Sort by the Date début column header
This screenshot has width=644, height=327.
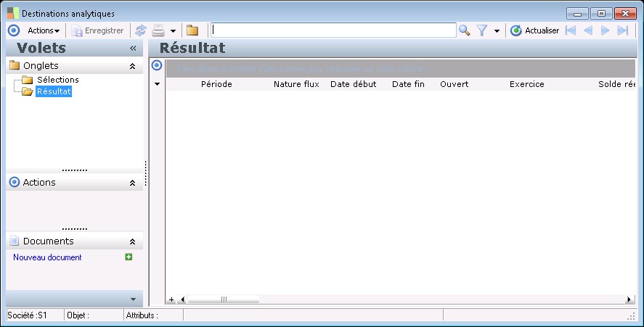tap(353, 84)
